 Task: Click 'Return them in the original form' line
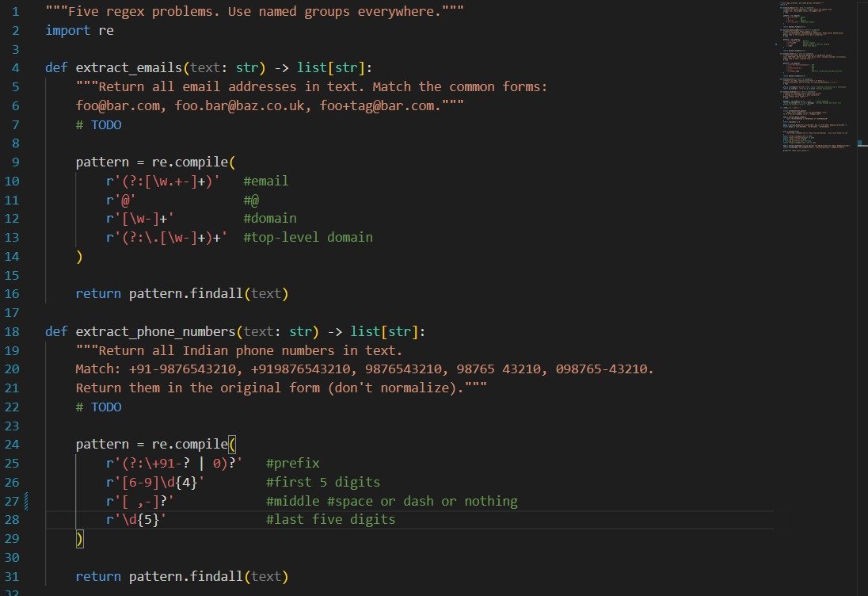click(281, 388)
